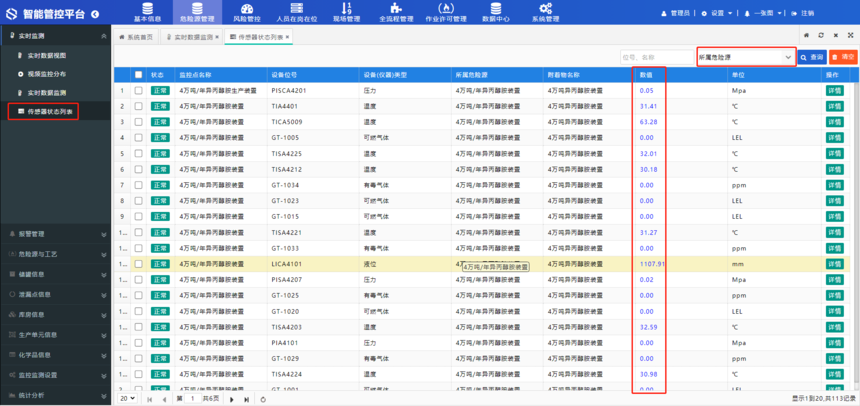
Task: Click the 数据中心 database icon
Action: (x=496, y=12)
